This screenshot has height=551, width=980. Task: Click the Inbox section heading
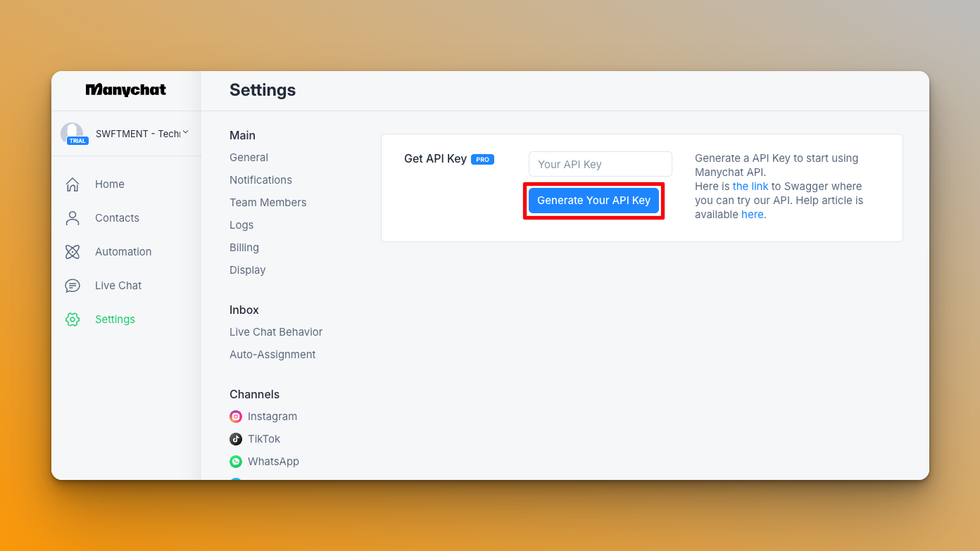pyautogui.click(x=244, y=310)
